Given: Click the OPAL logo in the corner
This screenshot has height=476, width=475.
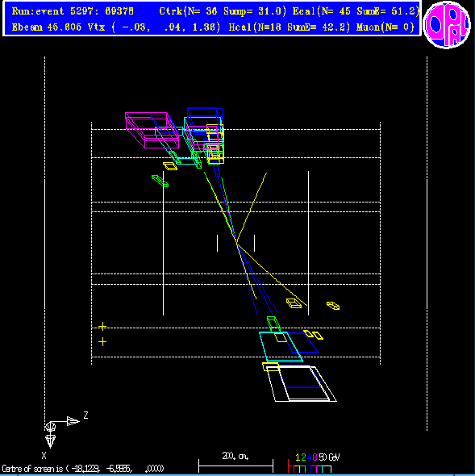Looking at the screenshot, I should point(447,25).
